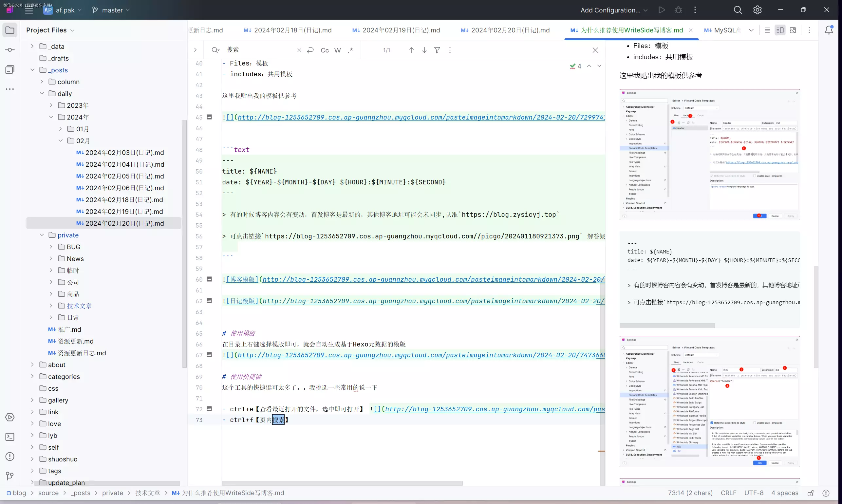Open the Commit tool window icon
This screenshot has width=842, height=504.
click(x=10, y=50)
